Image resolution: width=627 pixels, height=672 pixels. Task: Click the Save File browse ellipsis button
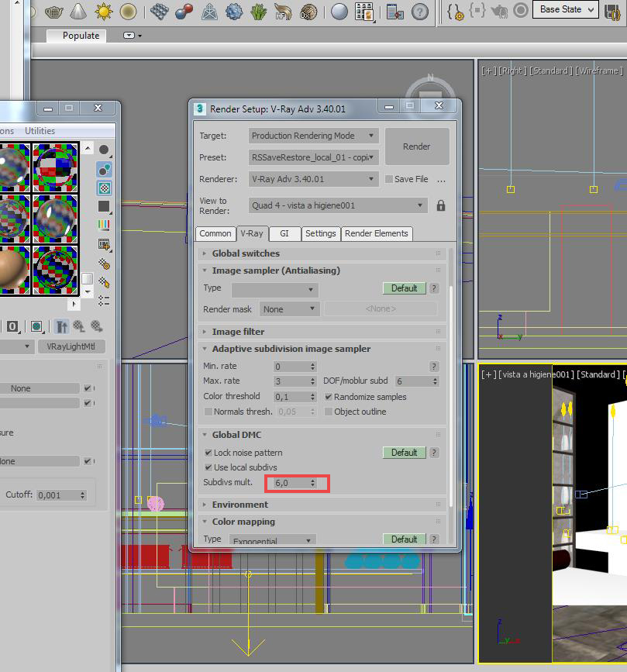click(x=441, y=180)
